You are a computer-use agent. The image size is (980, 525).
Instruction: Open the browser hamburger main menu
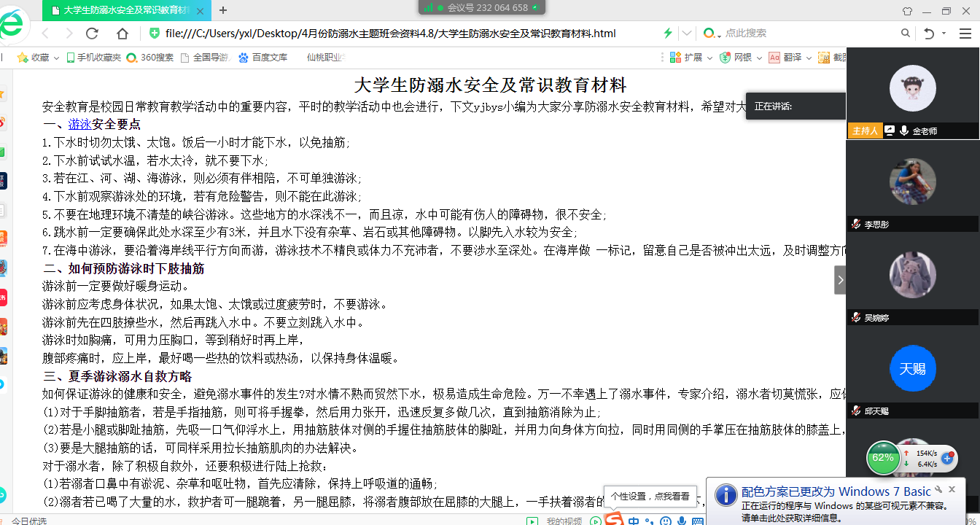tap(965, 34)
